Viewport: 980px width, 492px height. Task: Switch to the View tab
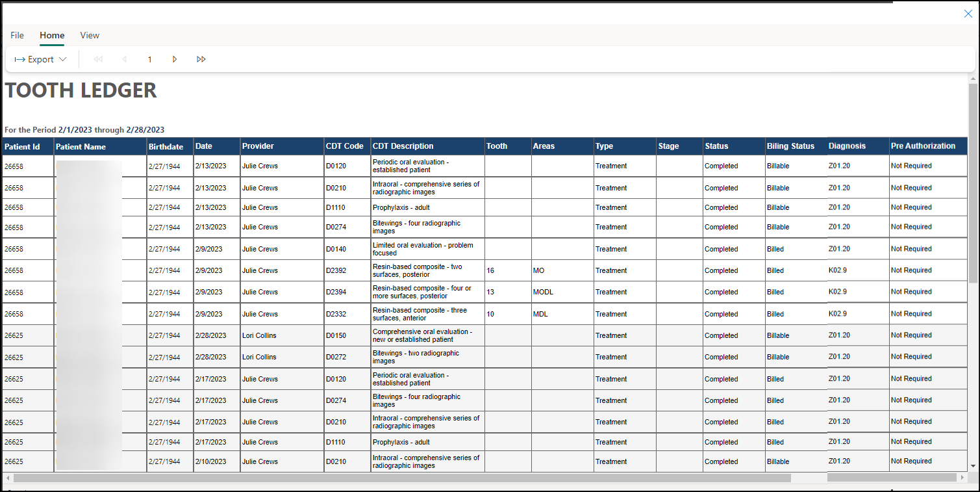point(90,35)
